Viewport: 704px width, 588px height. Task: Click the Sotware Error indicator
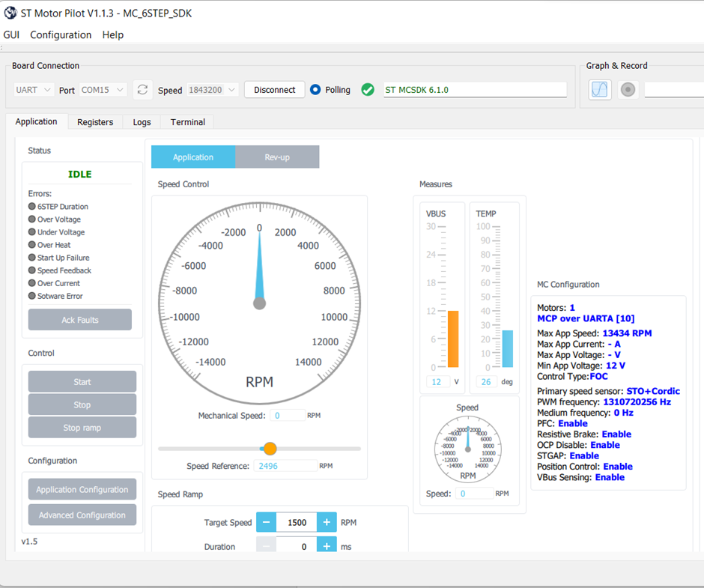coord(32,296)
